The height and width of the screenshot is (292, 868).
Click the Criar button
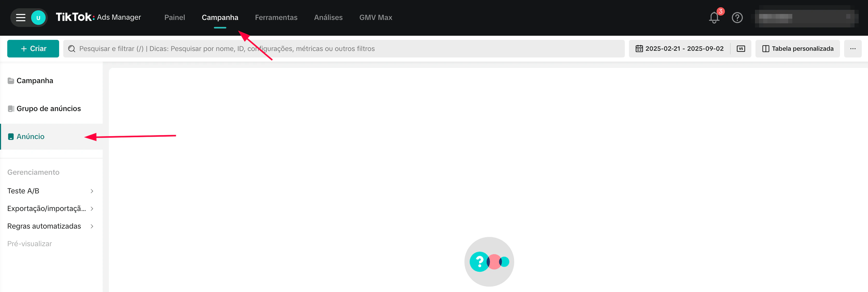tap(33, 49)
